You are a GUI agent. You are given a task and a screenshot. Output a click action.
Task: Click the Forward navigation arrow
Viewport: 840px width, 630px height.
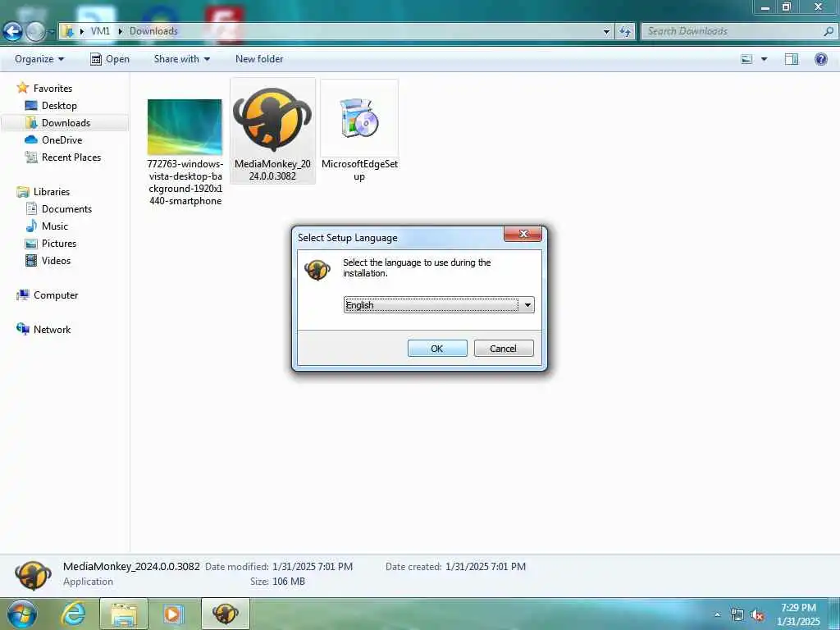[x=35, y=32]
